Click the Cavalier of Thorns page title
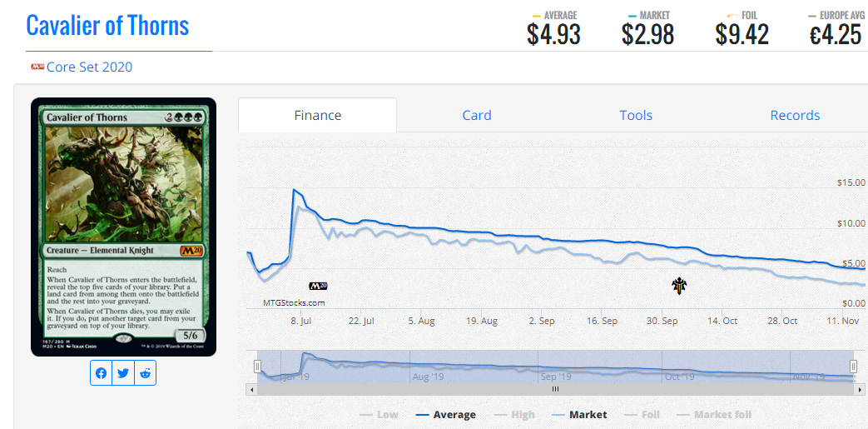The image size is (868, 429). (107, 26)
